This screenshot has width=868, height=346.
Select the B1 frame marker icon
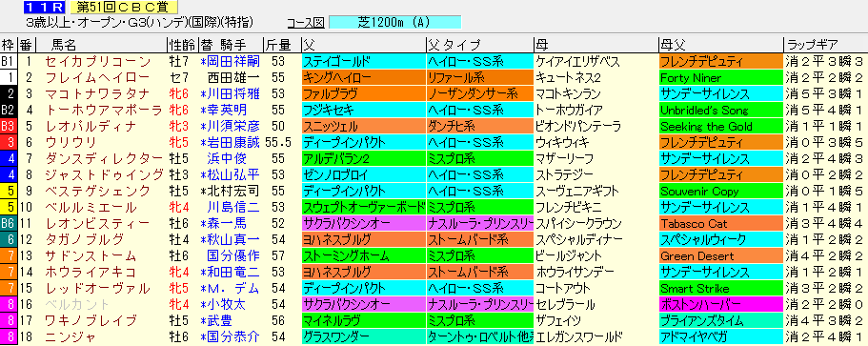[x=9, y=61]
